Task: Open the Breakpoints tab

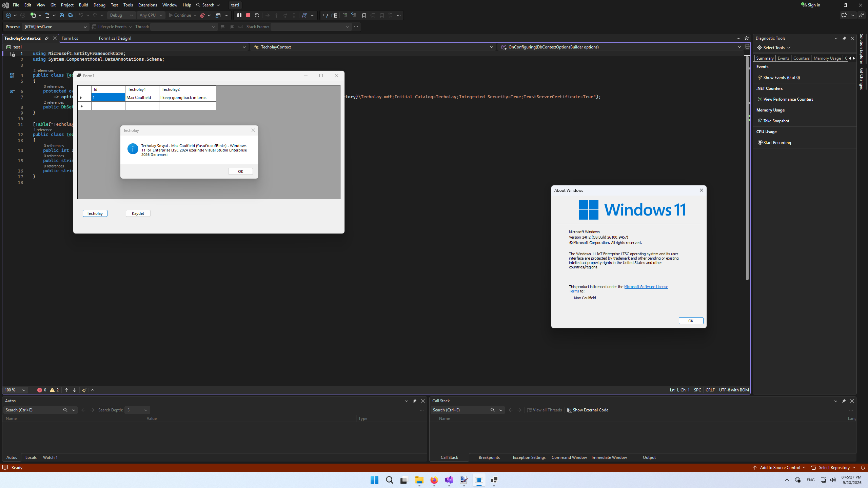Action: click(489, 457)
